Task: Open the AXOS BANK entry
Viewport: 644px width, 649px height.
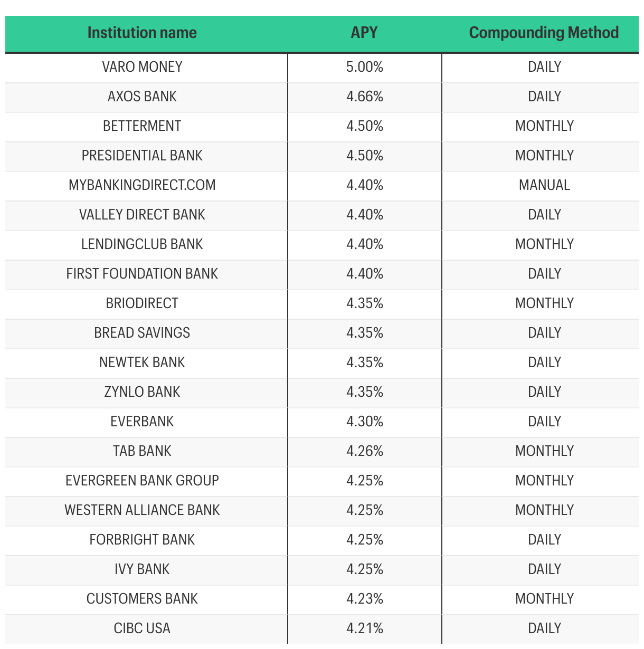Action: (142, 97)
